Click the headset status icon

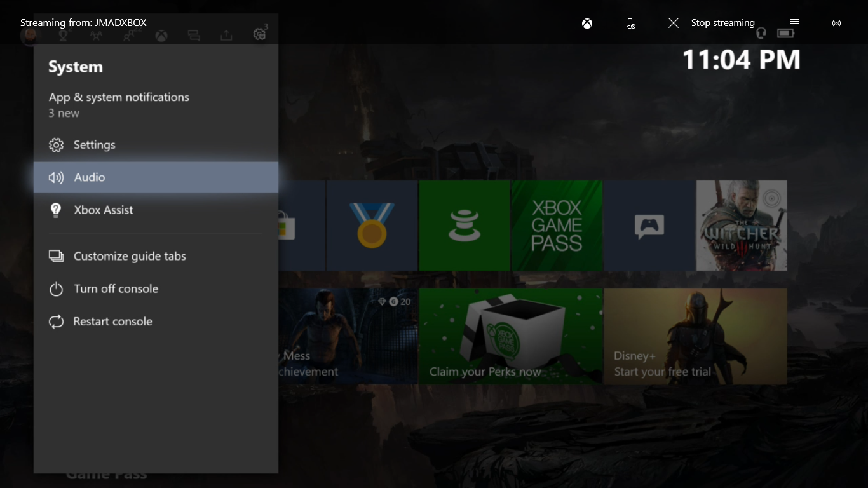pos(761,33)
